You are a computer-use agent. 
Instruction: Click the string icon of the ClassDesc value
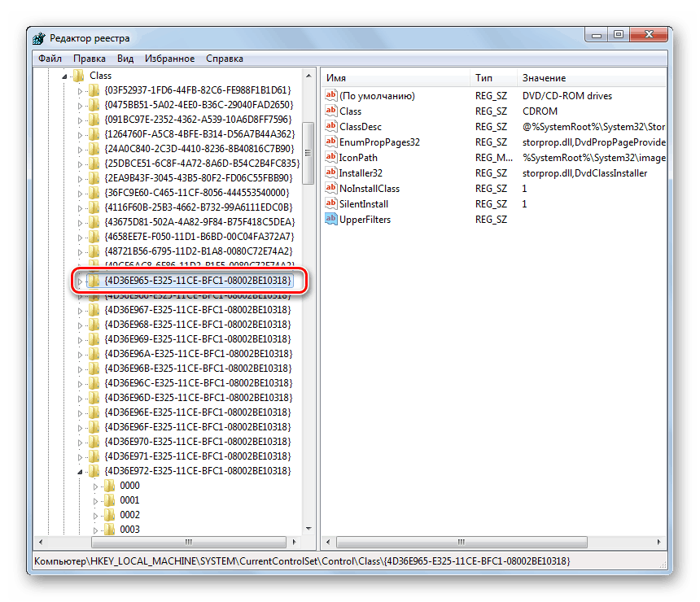330,126
